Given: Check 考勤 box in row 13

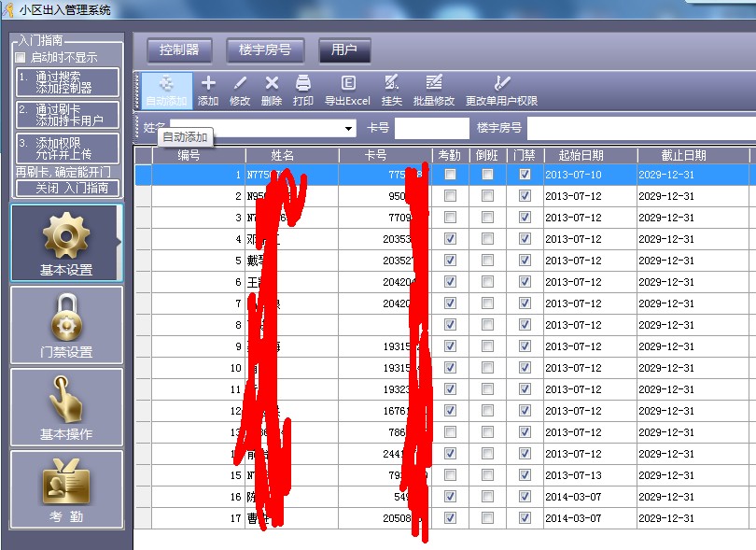Looking at the screenshot, I should coord(450,431).
